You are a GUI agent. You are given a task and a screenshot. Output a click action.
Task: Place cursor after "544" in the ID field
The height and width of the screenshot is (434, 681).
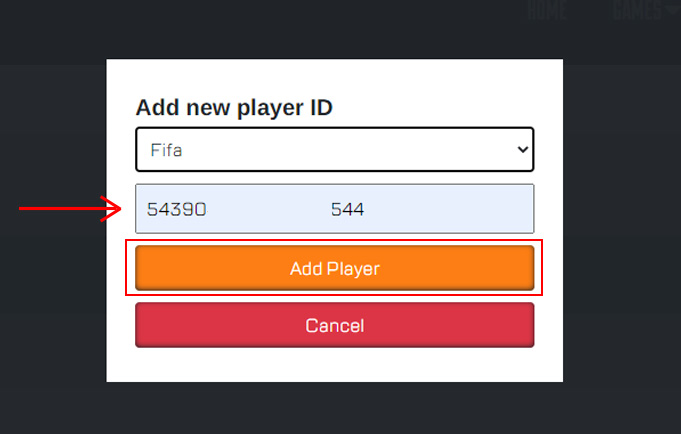tap(367, 210)
